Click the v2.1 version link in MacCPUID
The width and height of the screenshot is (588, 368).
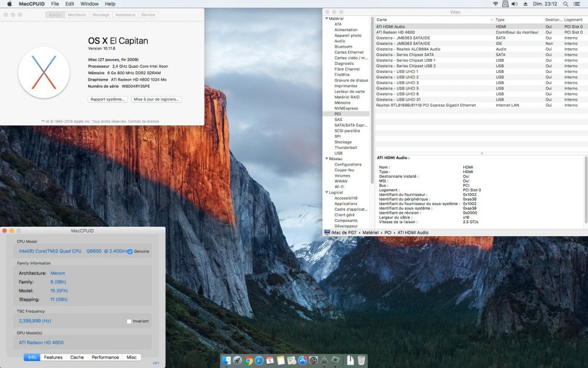pyautogui.click(x=156, y=363)
